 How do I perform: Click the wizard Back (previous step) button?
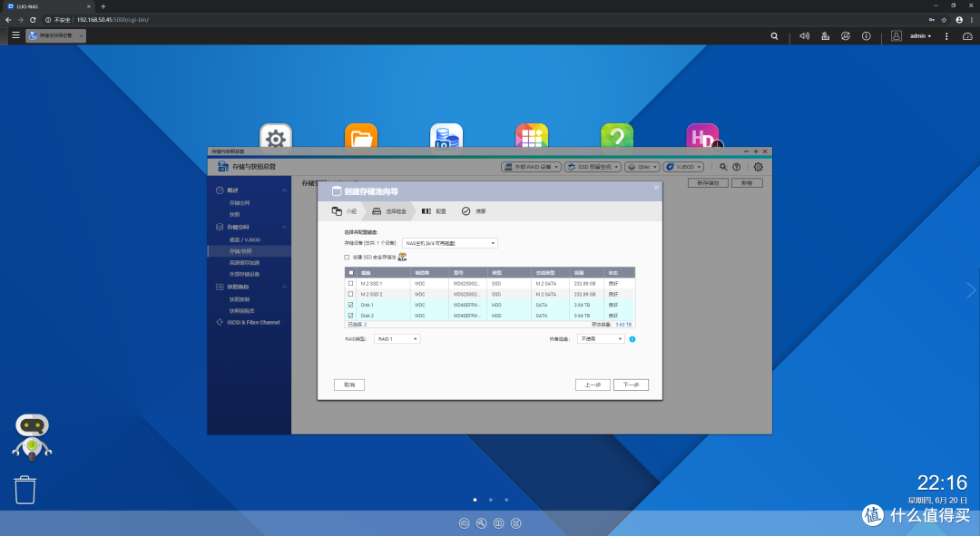click(x=593, y=385)
